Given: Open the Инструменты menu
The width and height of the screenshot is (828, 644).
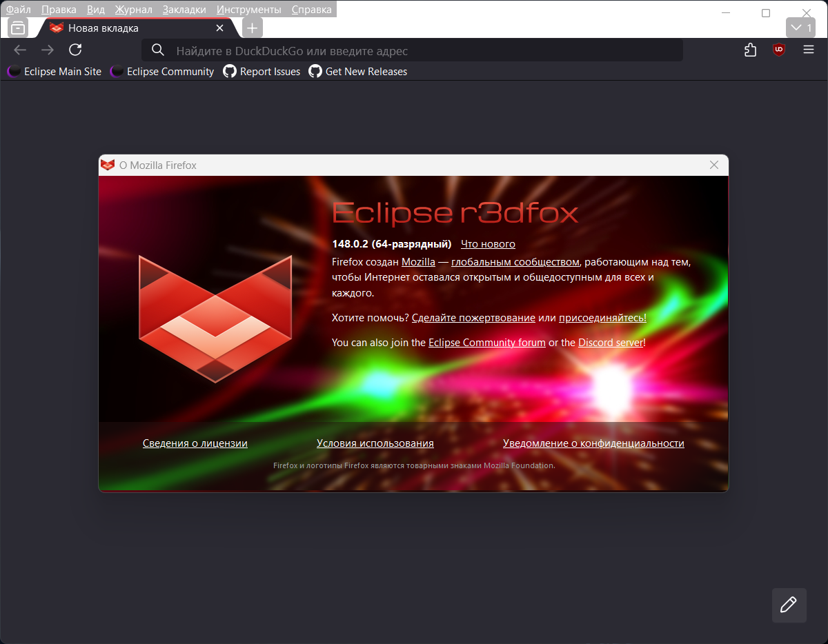Looking at the screenshot, I should pos(249,10).
